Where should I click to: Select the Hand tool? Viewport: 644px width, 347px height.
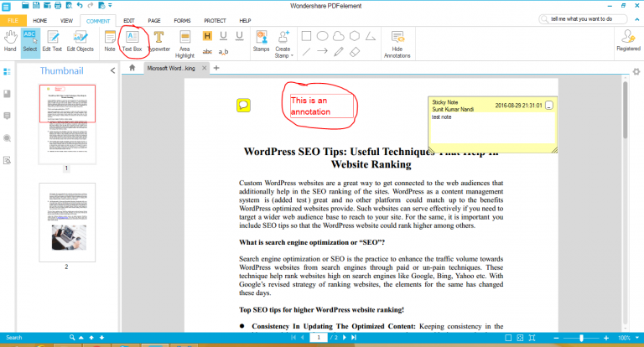pos(10,41)
